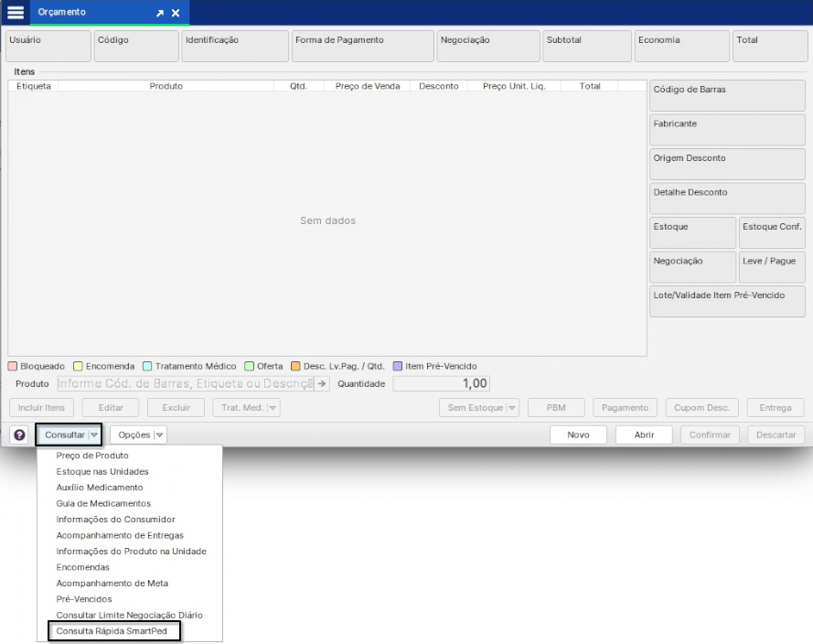Screen dimensions: 813x644
Task: Click the detach window arrow icon
Action: tap(160, 14)
